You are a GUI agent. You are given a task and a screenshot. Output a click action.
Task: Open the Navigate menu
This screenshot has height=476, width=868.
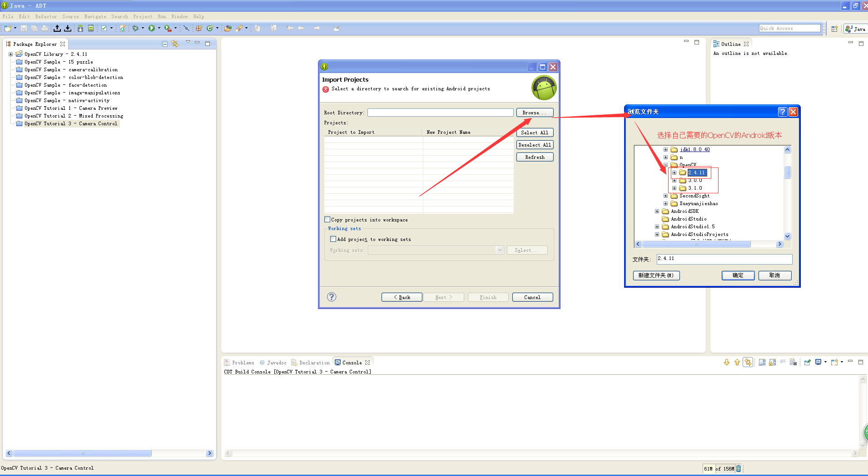pyautogui.click(x=95, y=16)
